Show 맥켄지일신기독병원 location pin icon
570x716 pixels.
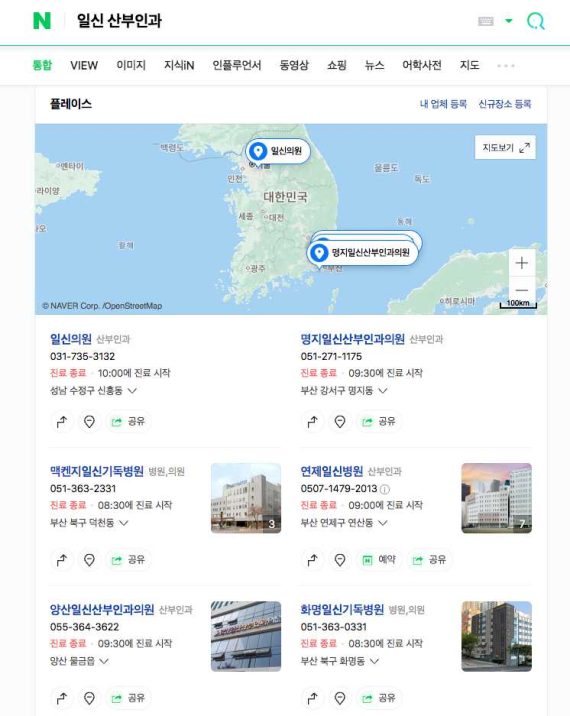(x=89, y=560)
